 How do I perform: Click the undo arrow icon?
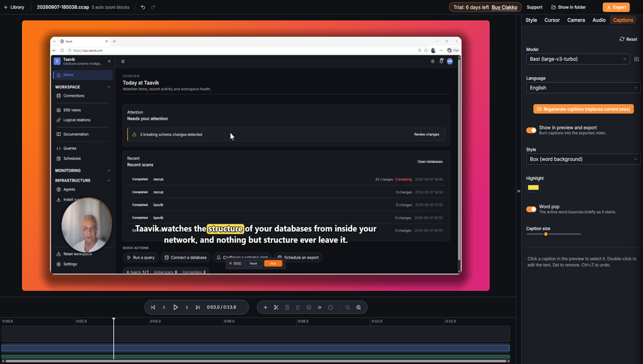click(143, 7)
